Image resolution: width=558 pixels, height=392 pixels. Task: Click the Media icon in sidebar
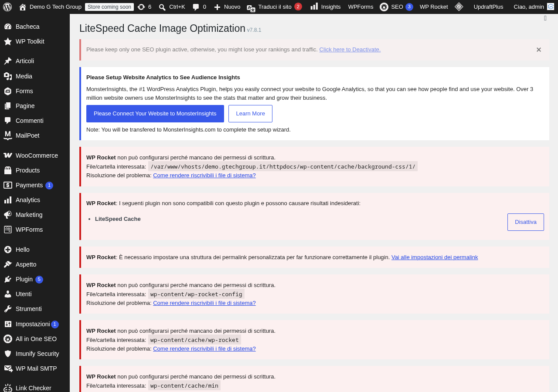click(8, 76)
